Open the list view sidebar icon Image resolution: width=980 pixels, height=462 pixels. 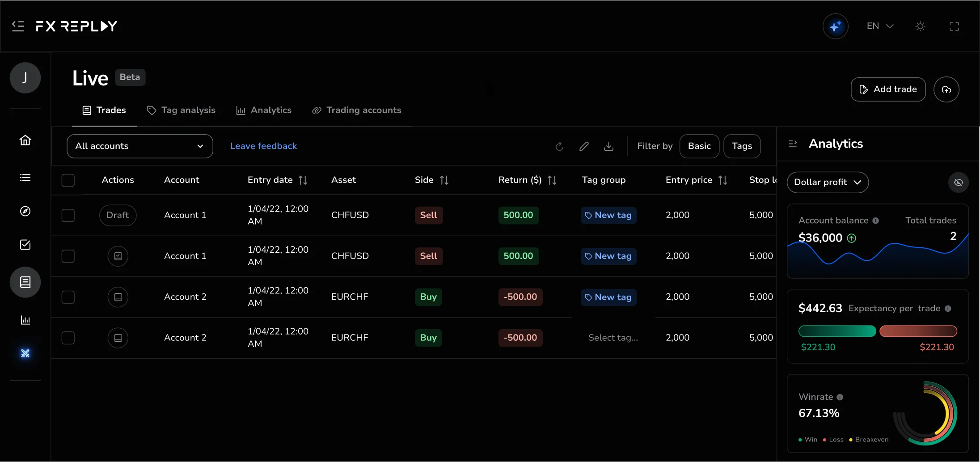pyautogui.click(x=25, y=178)
